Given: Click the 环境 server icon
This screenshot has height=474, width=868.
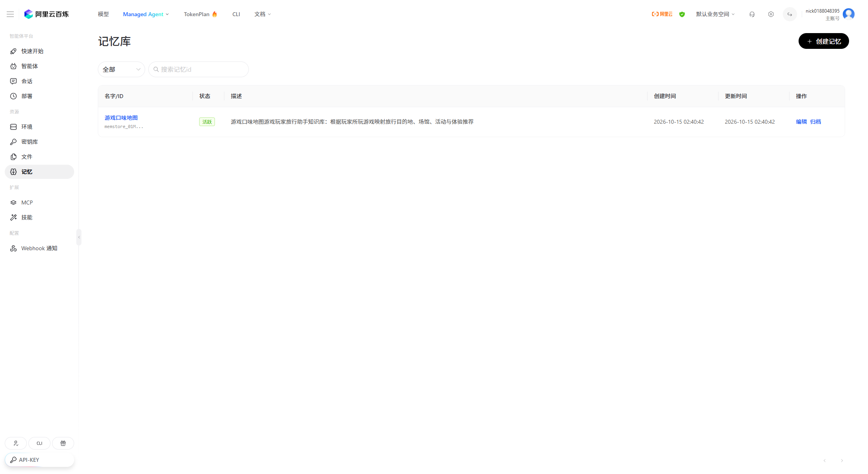Looking at the screenshot, I should 13,127.
